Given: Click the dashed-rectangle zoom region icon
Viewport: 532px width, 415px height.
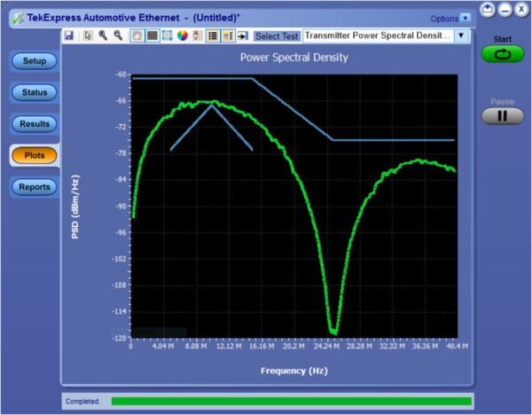Looking at the screenshot, I should click(x=167, y=36).
